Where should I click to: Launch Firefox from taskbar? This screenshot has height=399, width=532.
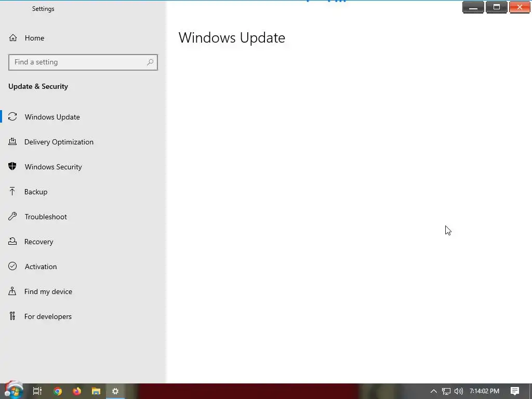coord(77,391)
